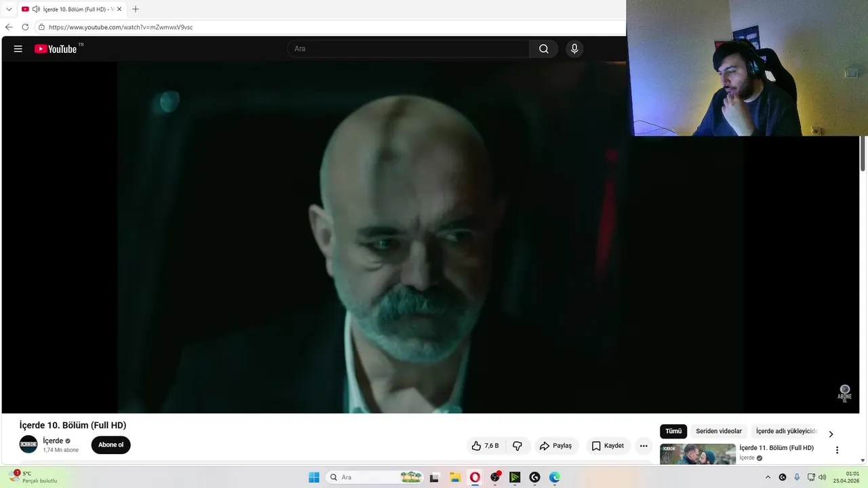Open the OBS app with red badge
The height and width of the screenshot is (488, 868).
tap(495, 477)
